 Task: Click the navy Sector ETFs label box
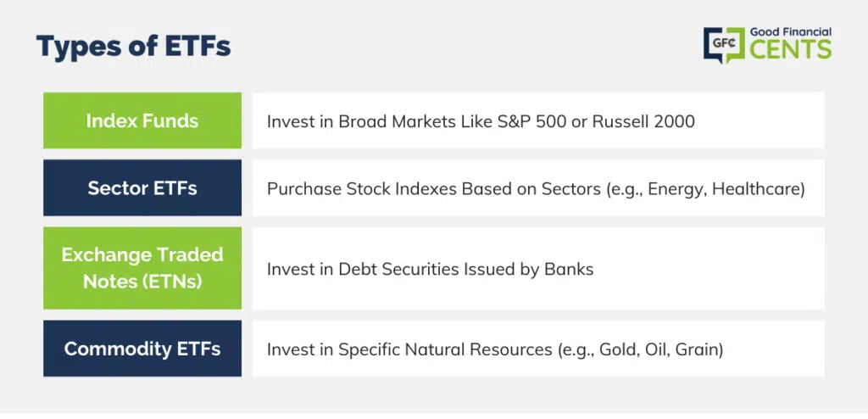point(142,188)
